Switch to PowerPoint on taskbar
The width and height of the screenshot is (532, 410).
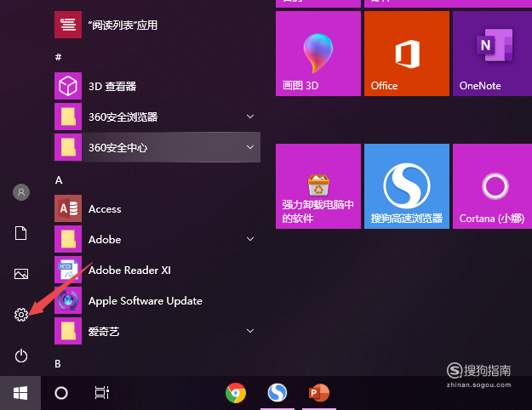pyautogui.click(x=319, y=393)
